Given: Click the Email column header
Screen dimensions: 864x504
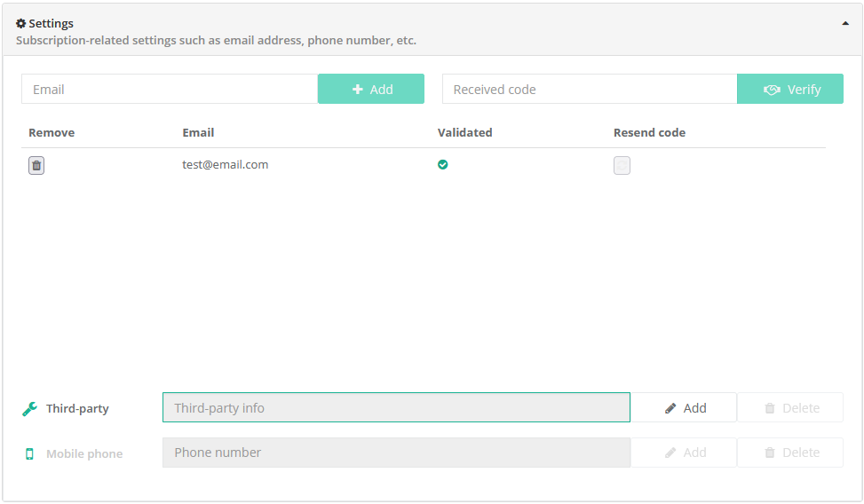Looking at the screenshot, I should (x=198, y=133).
